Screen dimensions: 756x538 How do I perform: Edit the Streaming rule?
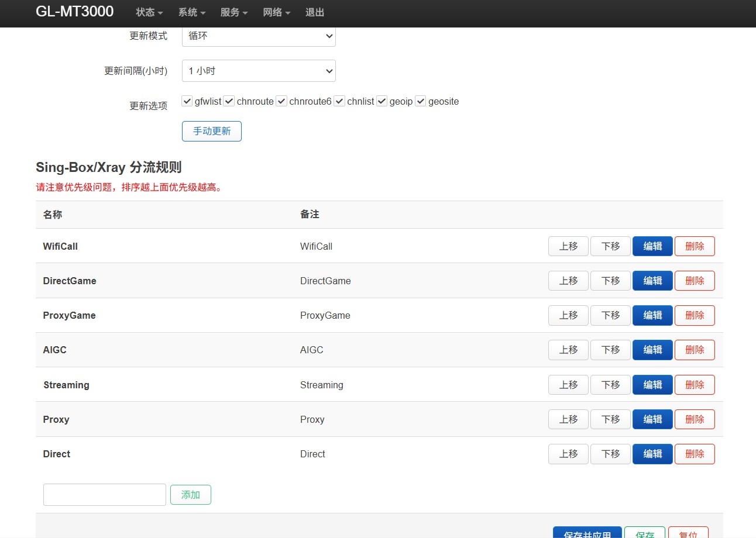click(x=652, y=385)
